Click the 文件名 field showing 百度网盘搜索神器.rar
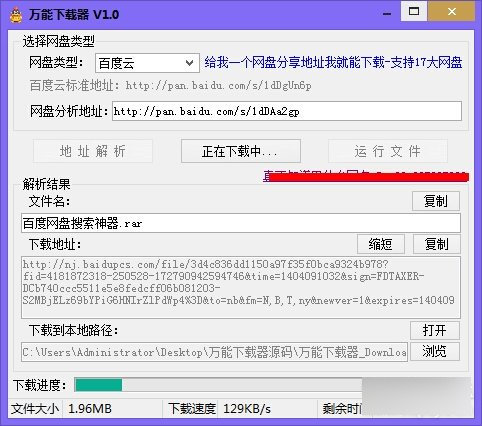The image size is (482, 426). (241, 223)
